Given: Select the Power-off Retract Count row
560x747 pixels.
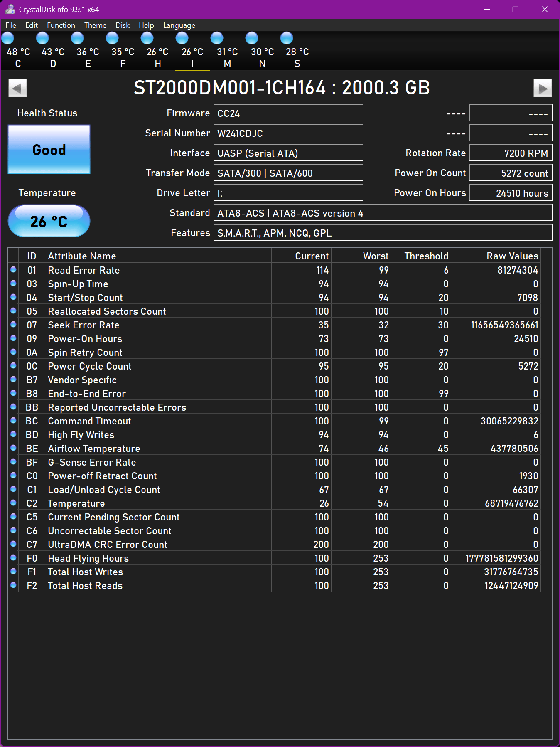Looking at the screenshot, I should (274, 476).
